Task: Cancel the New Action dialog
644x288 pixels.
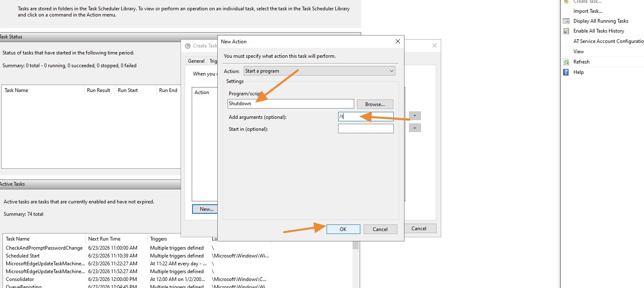Action: pyautogui.click(x=380, y=229)
